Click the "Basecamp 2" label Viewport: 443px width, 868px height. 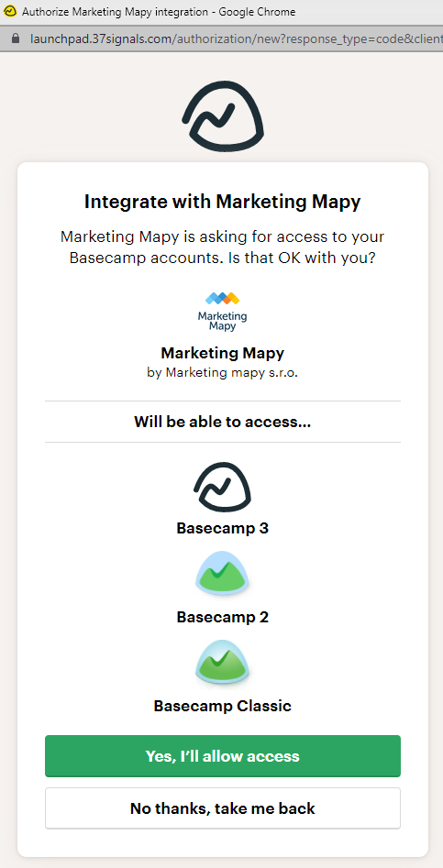click(223, 617)
